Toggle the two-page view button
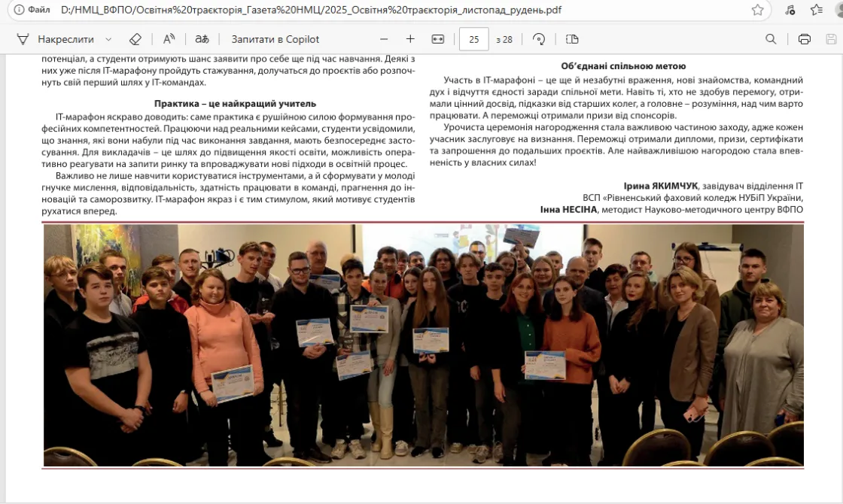This screenshot has width=843, height=504. [x=572, y=39]
